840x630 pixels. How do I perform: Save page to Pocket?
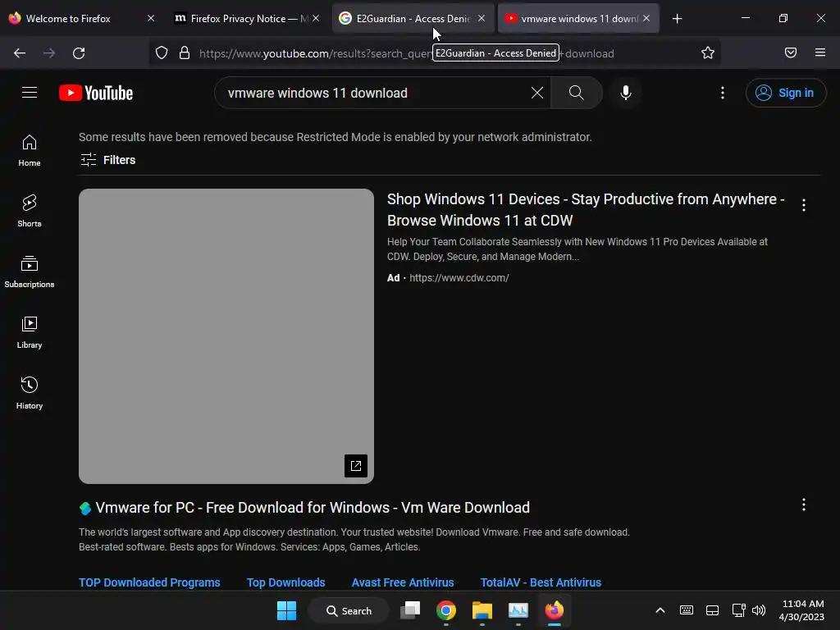click(791, 53)
